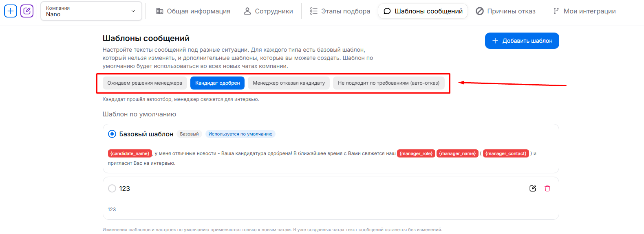This screenshot has height=234, width=644.
Task: Click the {manager_contact} variable tag
Action: 505,153
